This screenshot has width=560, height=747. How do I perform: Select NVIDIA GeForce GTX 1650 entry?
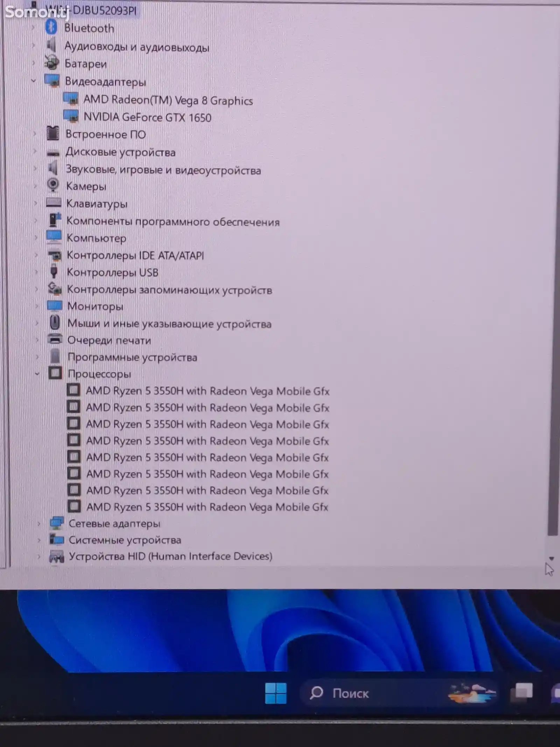(147, 117)
